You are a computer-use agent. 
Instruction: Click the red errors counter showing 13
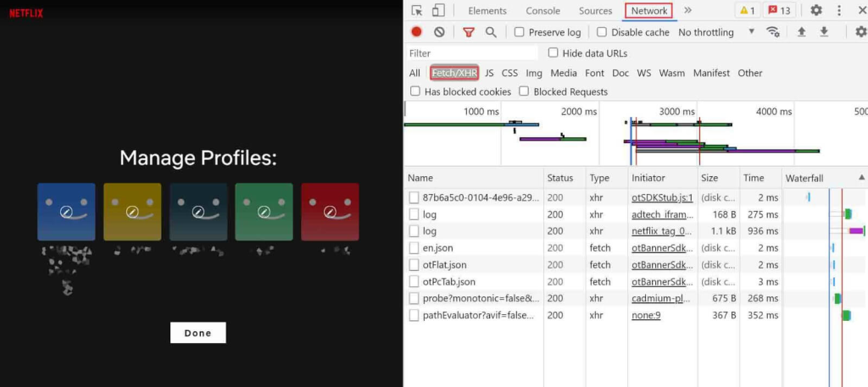779,10
